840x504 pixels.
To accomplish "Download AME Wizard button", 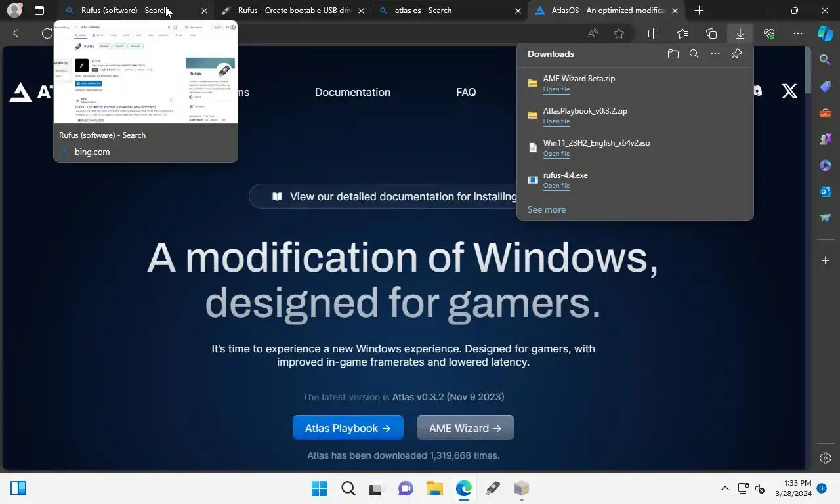I will pos(465,428).
